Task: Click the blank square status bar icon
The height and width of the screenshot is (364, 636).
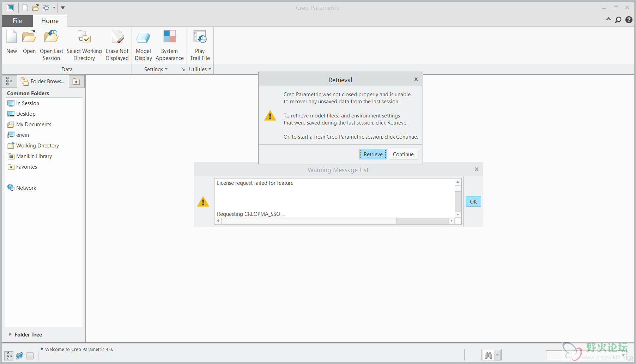Action: pyautogui.click(x=30, y=356)
